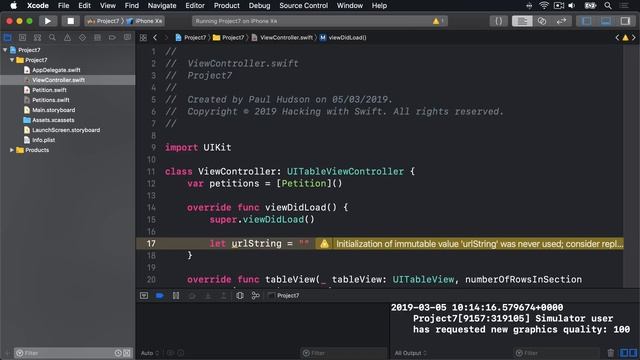
Task: Toggle the console pane button
Action: (x=633, y=353)
